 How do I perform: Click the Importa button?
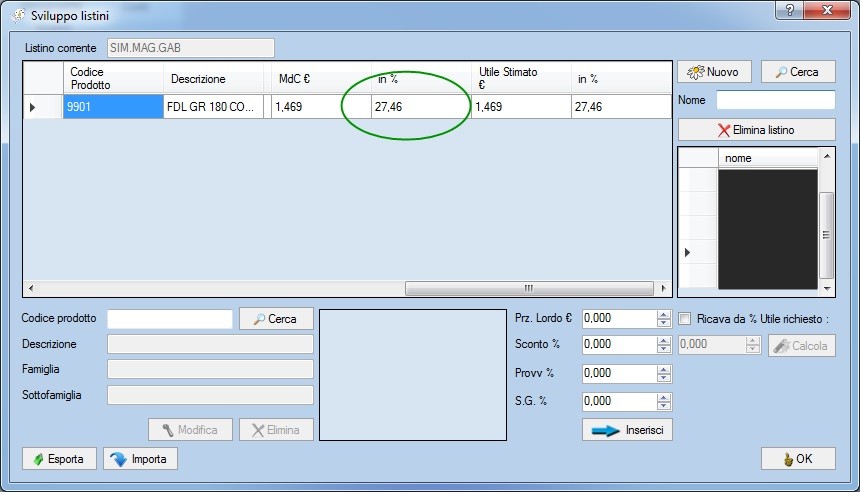click(140, 459)
